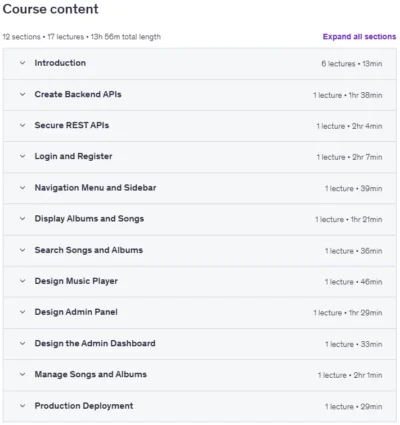Select Design Music Player section title
Image resolution: width=400 pixels, height=425 pixels.
(76, 281)
